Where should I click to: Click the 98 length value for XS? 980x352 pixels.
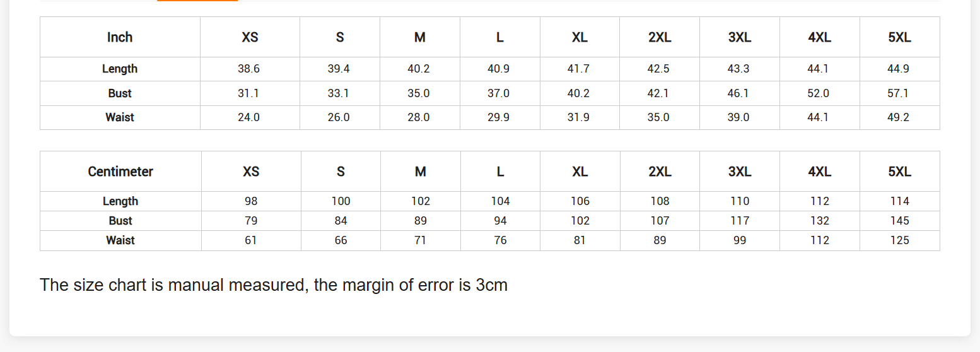pos(251,201)
